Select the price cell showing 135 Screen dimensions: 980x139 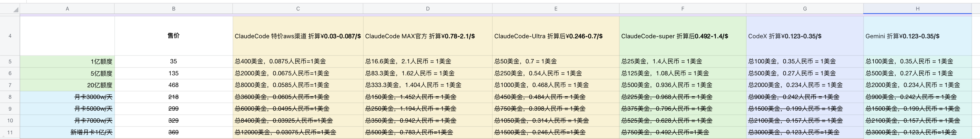click(173, 73)
